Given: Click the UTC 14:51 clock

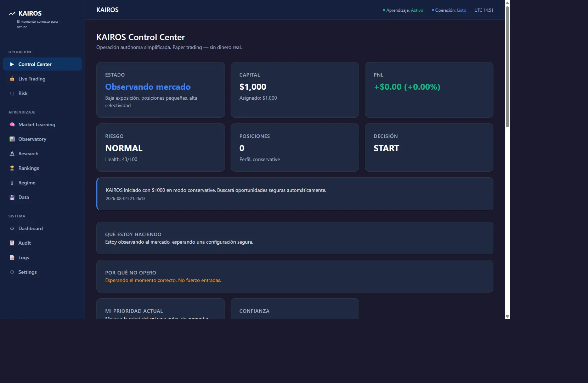Looking at the screenshot, I should click(484, 10).
